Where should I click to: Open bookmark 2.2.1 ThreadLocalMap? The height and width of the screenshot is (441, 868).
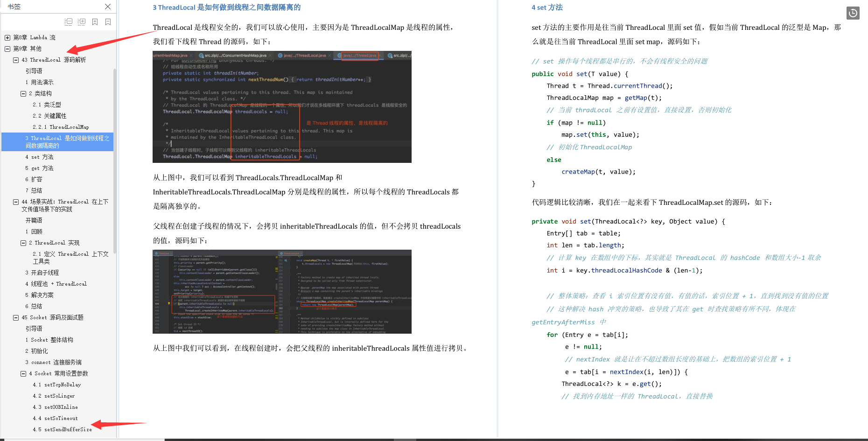61,127
